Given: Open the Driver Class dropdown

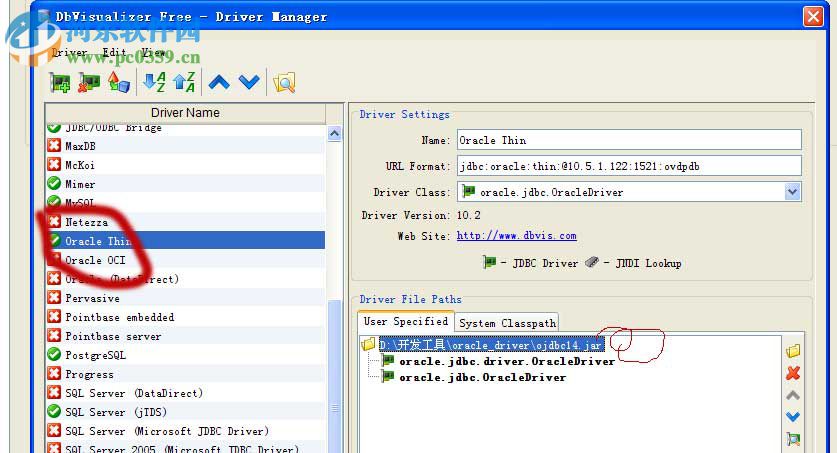Looking at the screenshot, I should point(793,192).
